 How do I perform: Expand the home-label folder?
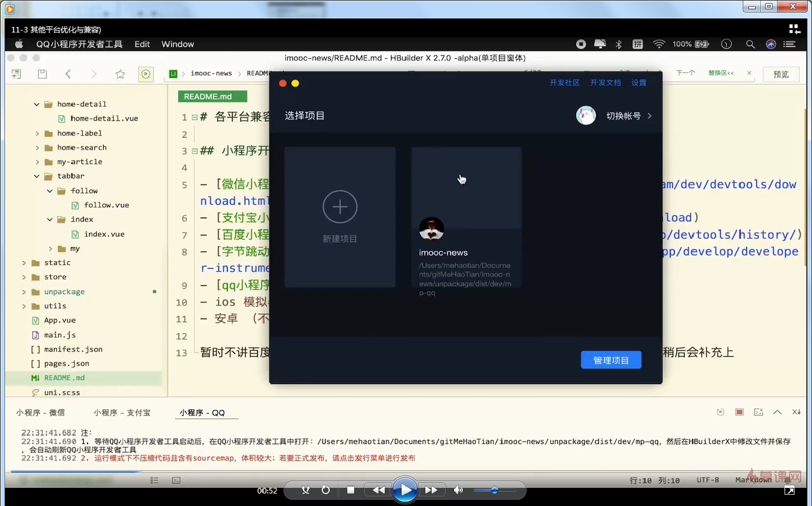pos(37,134)
